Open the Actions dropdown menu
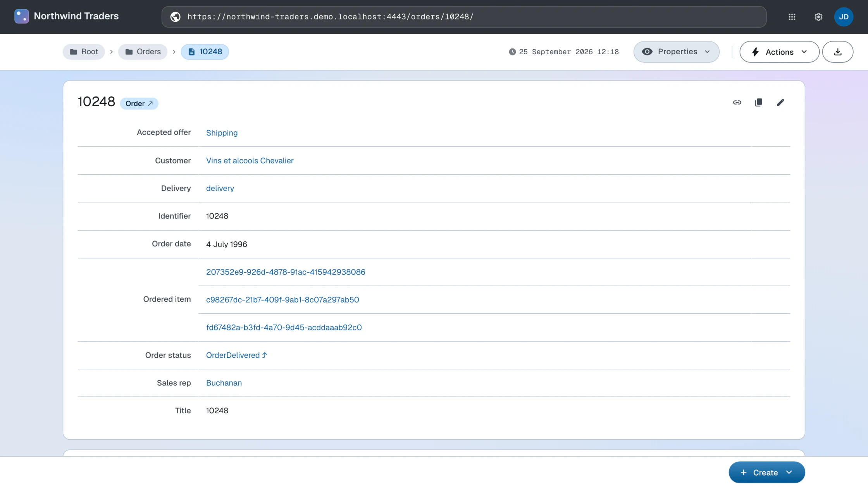Image resolution: width=868 pixels, height=488 pixels. point(779,52)
